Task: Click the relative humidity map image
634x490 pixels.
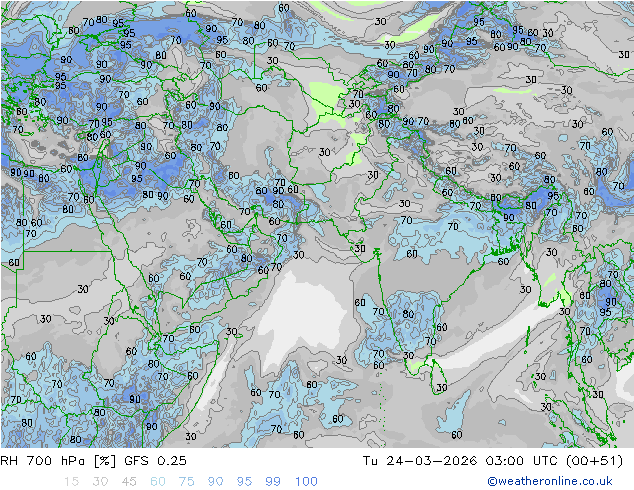Action: point(317,224)
